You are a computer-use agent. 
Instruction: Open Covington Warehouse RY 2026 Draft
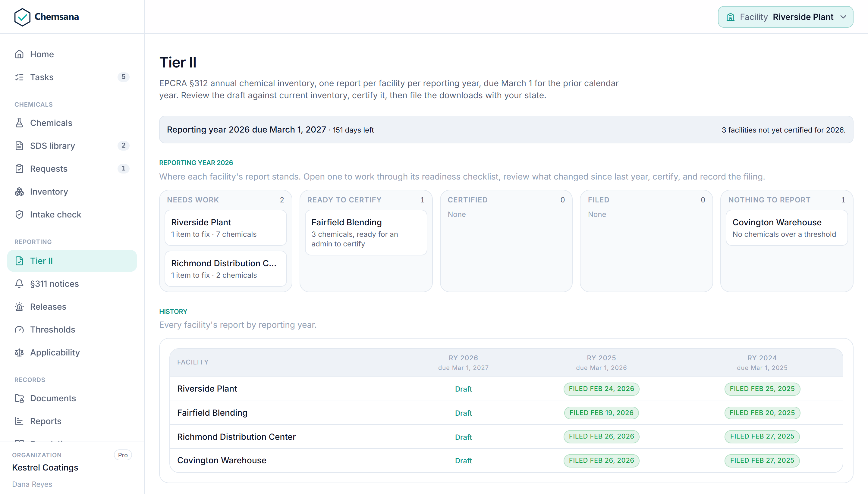point(463,461)
